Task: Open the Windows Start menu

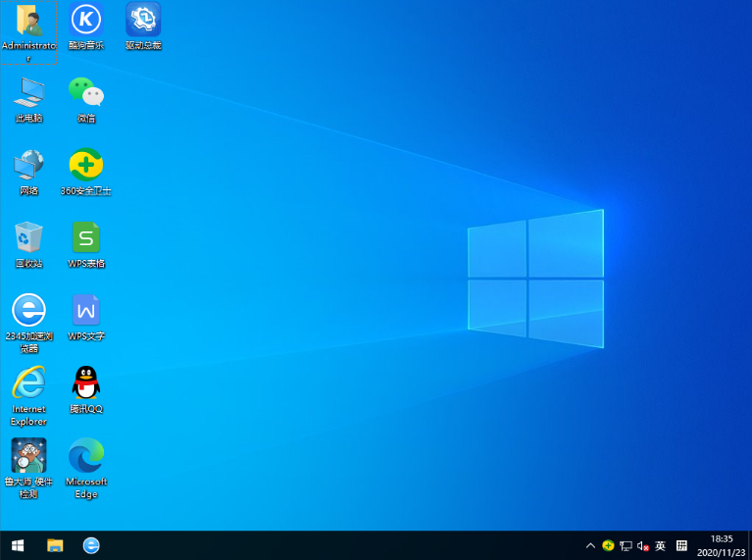Action: [x=18, y=545]
